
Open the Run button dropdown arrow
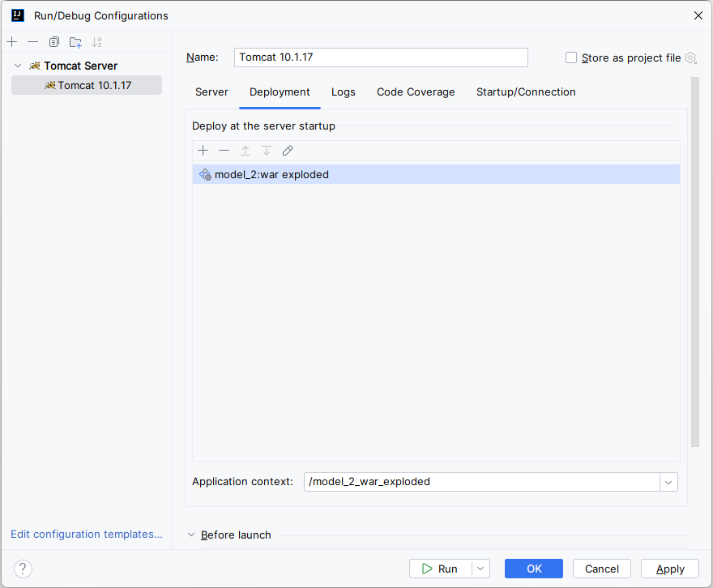click(x=480, y=569)
